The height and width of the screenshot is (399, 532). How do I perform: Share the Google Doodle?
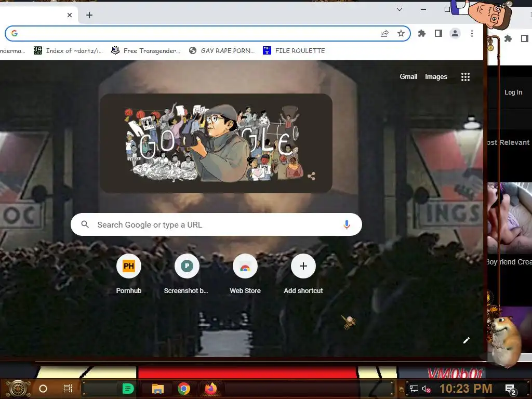pyautogui.click(x=312, y=176)
